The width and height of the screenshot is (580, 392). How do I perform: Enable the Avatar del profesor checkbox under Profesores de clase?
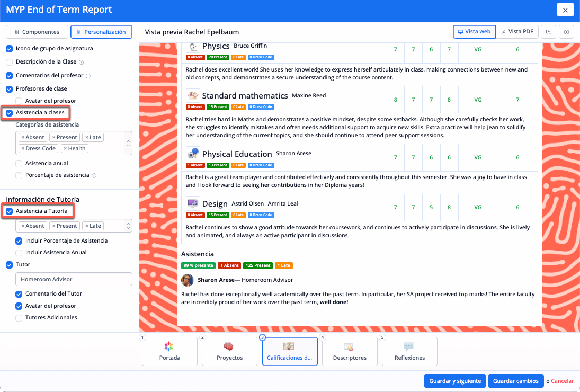(19, 101)
